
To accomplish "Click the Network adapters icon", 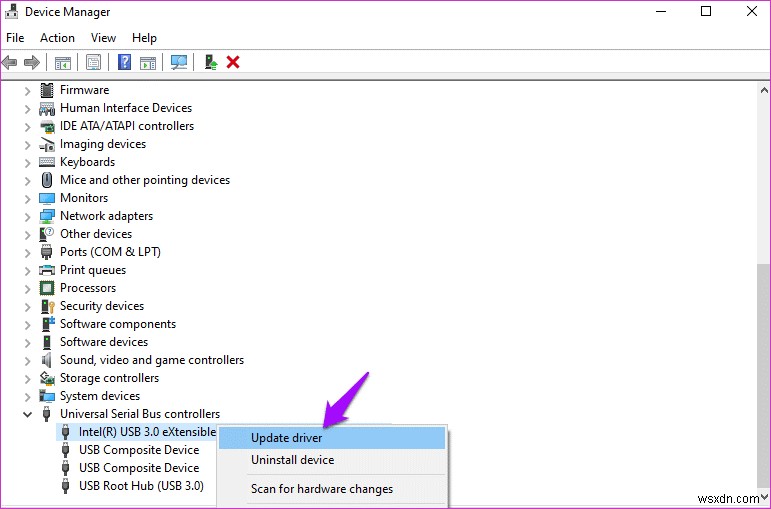I will coord(47,216).
